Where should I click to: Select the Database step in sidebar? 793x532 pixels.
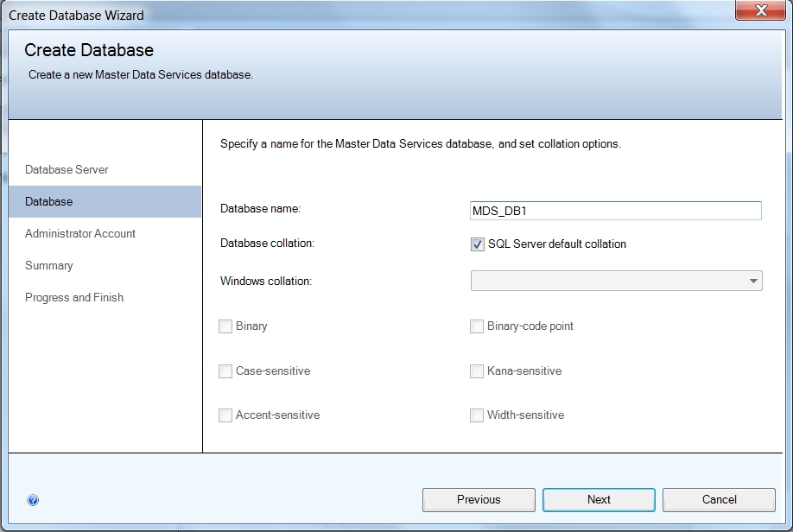click(x=49, y=201)
